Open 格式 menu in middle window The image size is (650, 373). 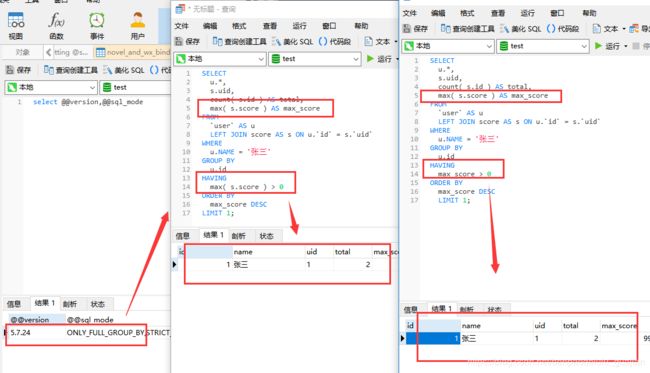239,26
